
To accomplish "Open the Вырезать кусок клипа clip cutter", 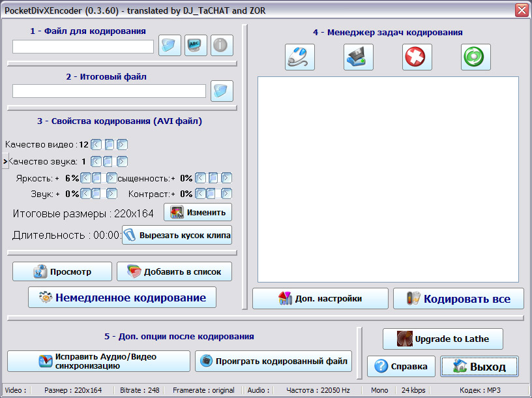I will point(177,235).
